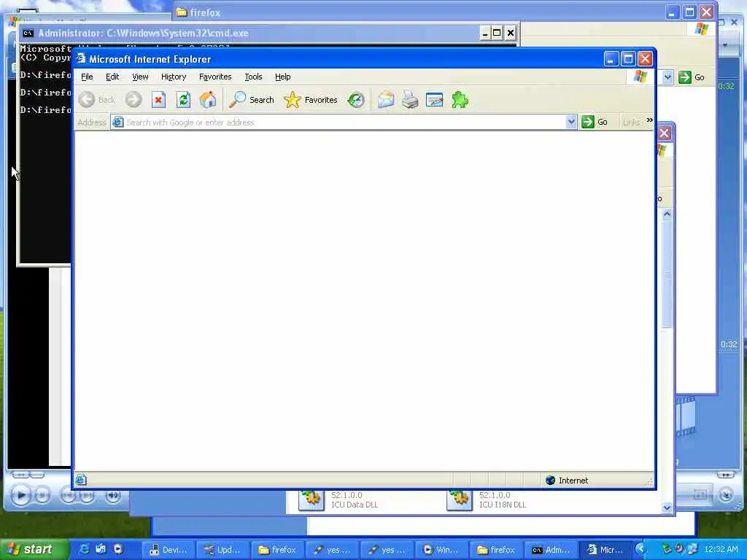
Task: Click the Back arrow in Internet Explorer
Action: (87, 99)
